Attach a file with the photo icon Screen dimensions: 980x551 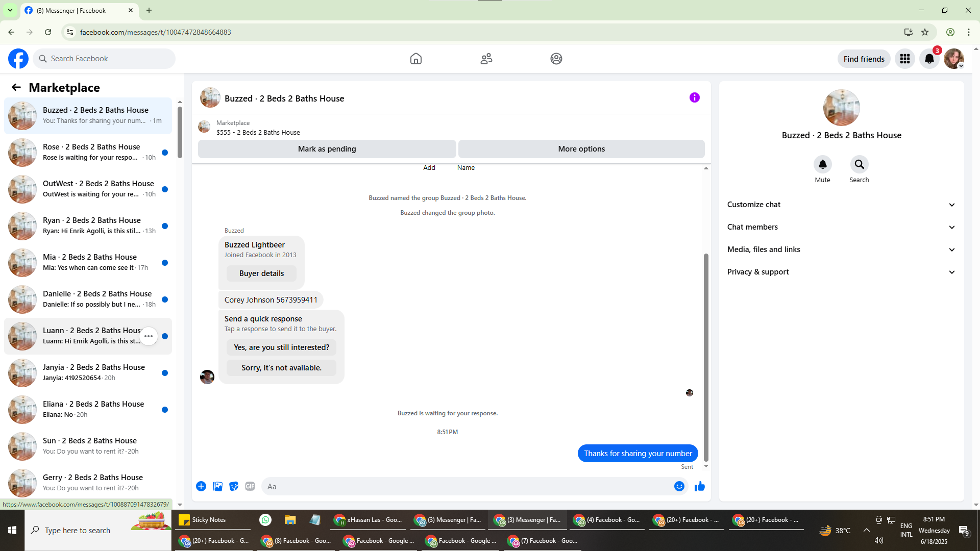(217, 486)
